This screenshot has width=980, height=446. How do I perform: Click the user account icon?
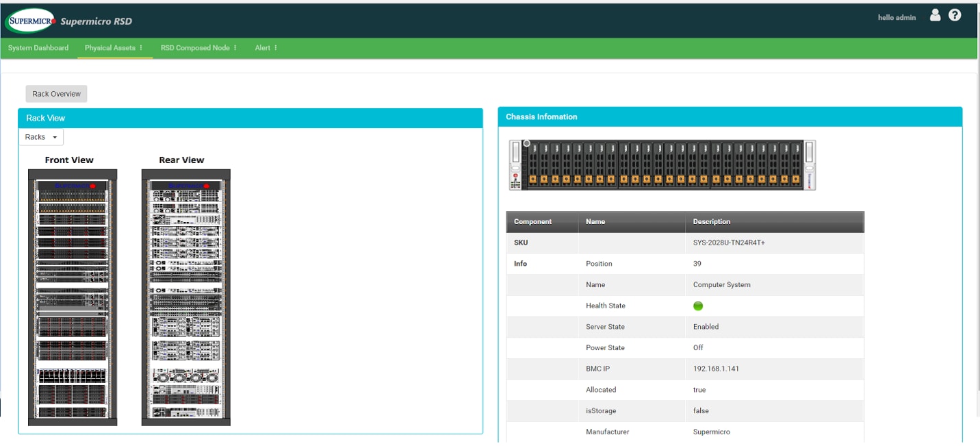point(935,16)
